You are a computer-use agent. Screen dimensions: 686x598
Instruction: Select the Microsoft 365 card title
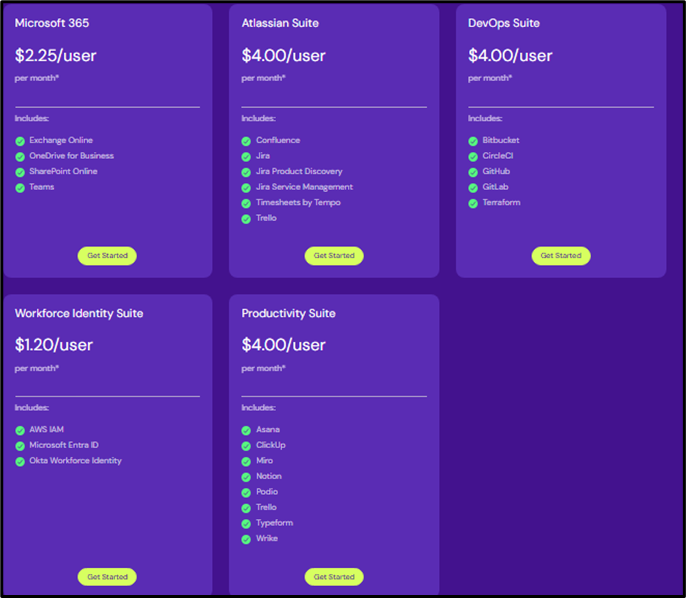pyautogui.click(x=52, y=23)
